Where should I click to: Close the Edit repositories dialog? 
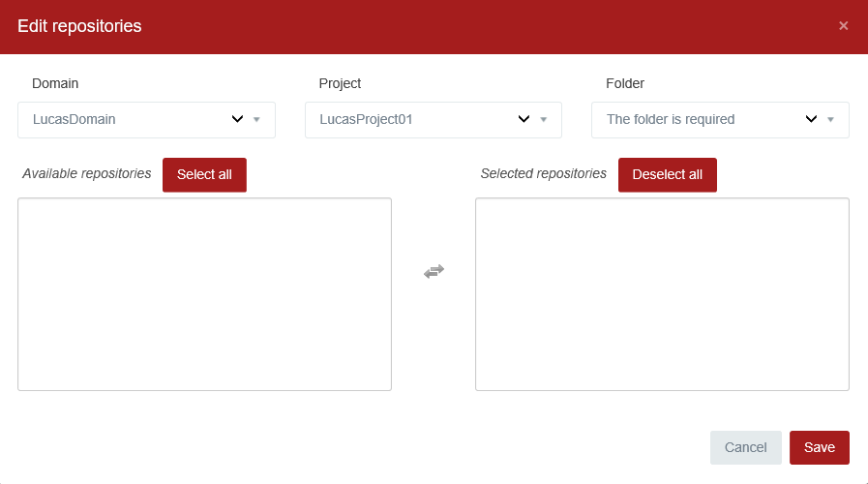pos(843,26)
